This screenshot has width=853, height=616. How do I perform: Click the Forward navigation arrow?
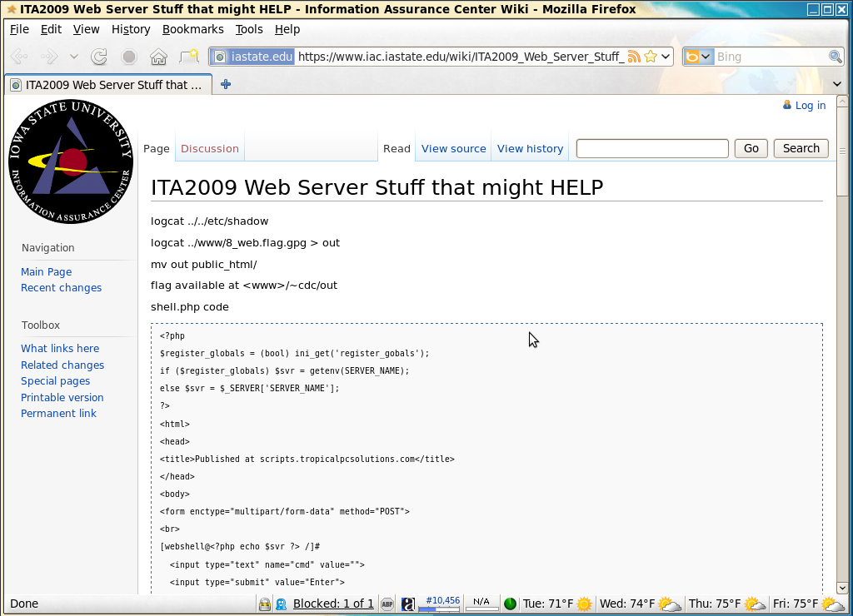pos(49,57)
